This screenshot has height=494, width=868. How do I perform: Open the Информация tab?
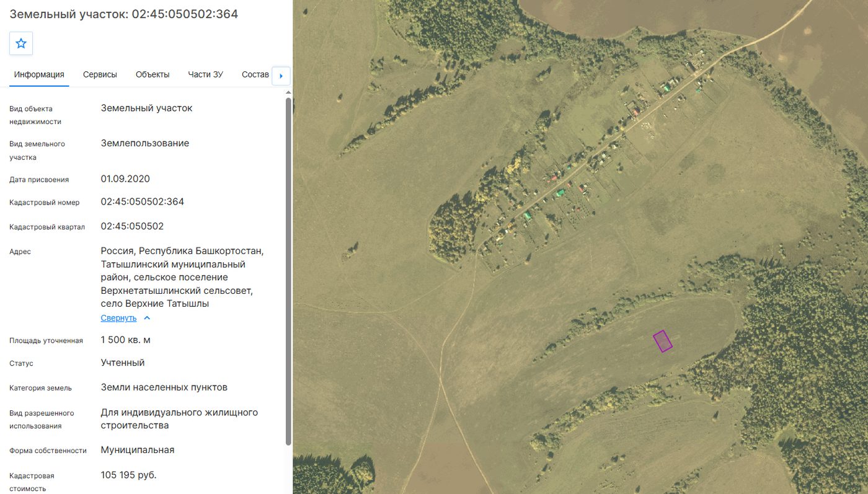pyautogui.click(x=39, y=74)
